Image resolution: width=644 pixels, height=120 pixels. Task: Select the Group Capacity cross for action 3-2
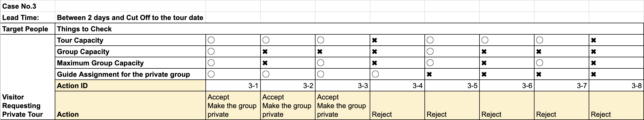pyautogui.click(x=265, y=52)
